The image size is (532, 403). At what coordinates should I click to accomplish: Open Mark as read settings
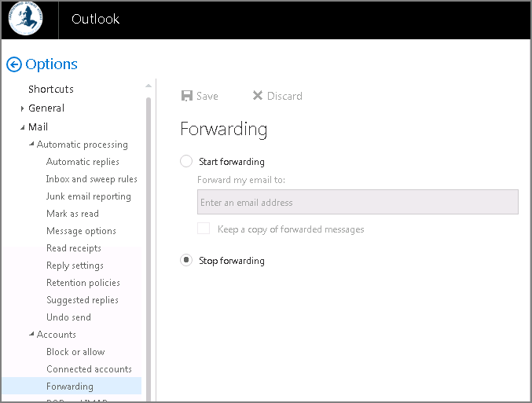pos(72,214)
